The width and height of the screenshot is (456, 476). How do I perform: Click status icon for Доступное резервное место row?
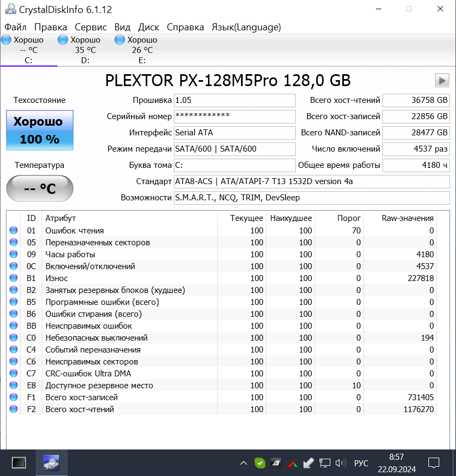tap(14, 385)
